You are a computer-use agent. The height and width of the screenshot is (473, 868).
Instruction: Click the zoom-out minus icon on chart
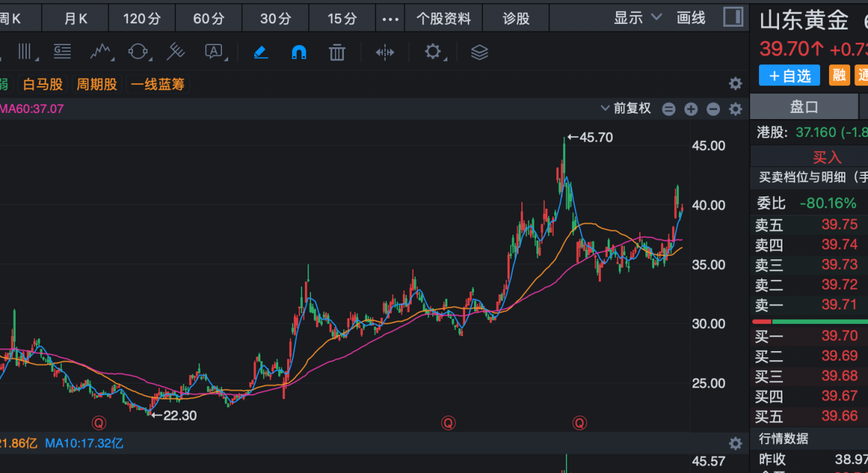click(713, 109)
